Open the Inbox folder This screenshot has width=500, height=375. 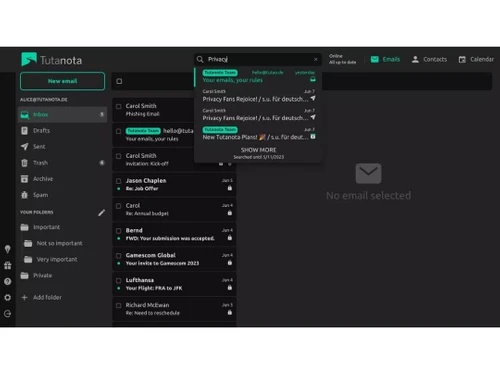(x=63, y=114)
